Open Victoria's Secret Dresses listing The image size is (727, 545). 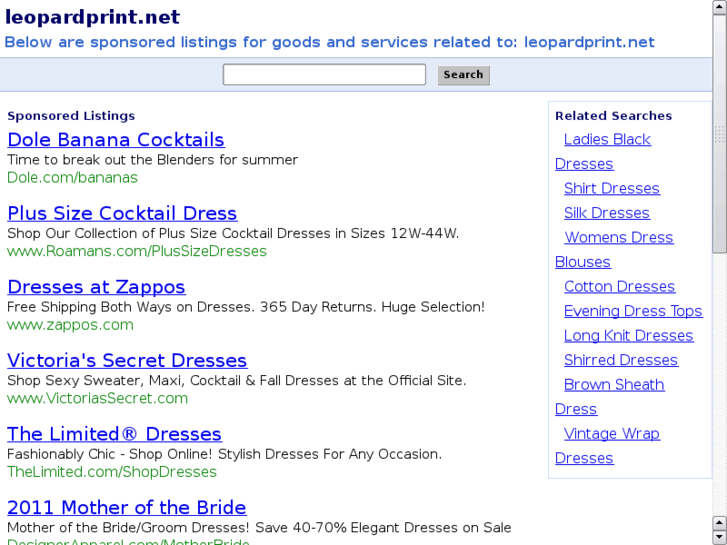point(127,361)
